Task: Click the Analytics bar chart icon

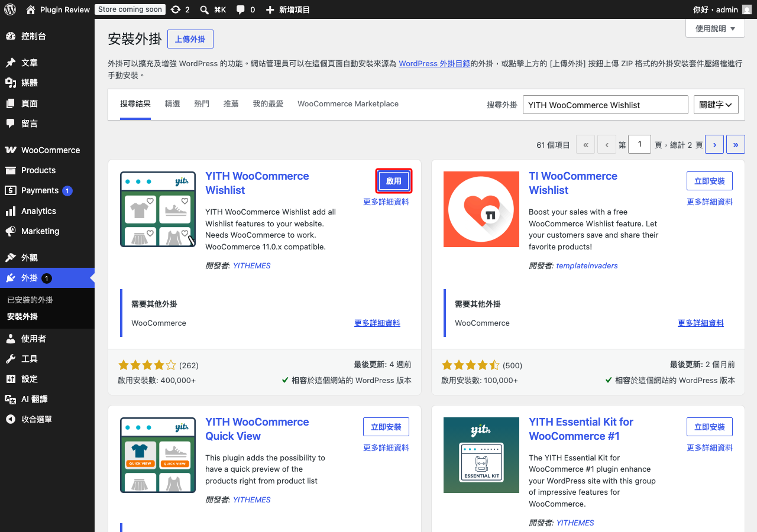Action: click(x=11, y=211)
